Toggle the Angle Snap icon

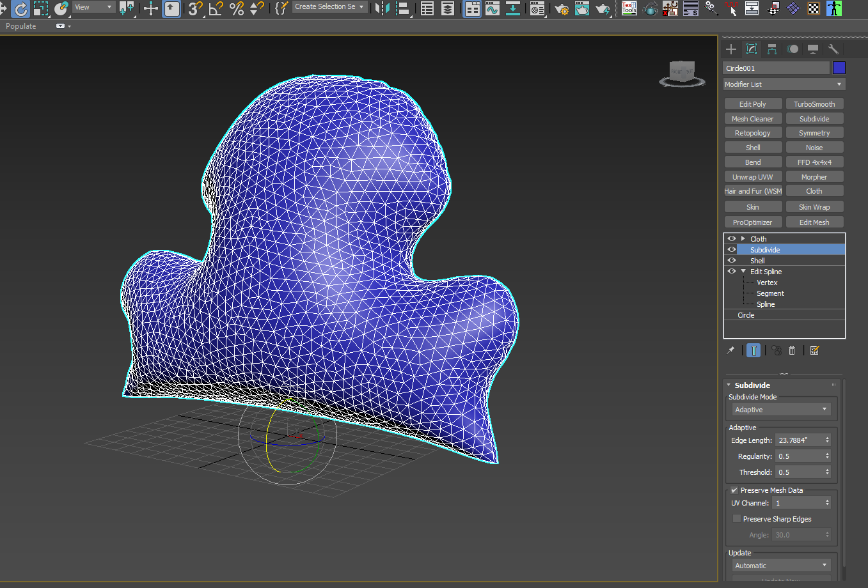tap(216, 8)
